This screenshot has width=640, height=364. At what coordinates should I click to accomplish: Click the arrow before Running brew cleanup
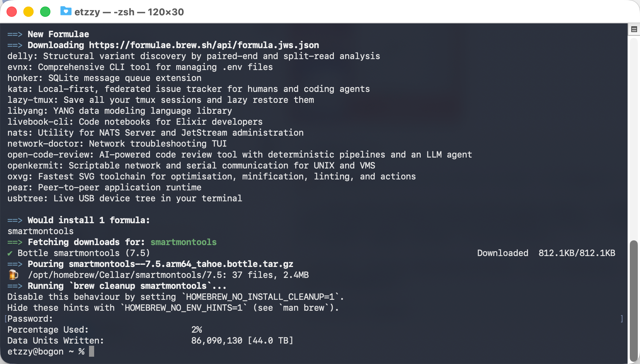click(15, 286)
